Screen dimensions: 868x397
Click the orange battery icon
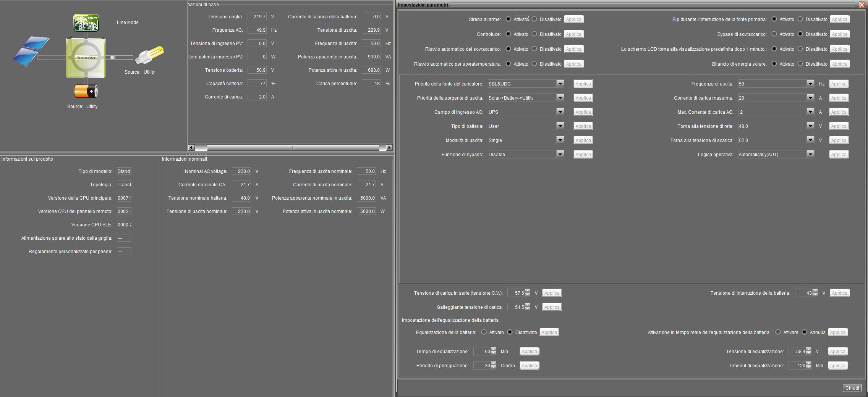pos(86,92)
